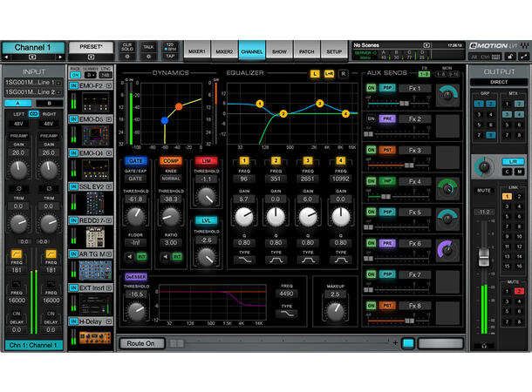532x392 pixels.
Task: Click the L/R output assign button
Action: (x=513, y=162)
